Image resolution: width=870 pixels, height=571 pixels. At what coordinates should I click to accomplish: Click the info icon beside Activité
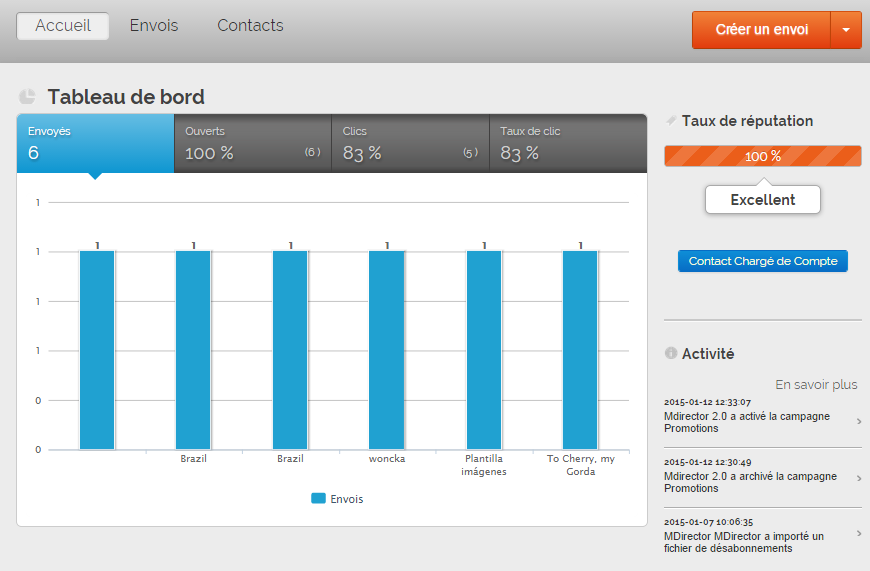point(671,353)
